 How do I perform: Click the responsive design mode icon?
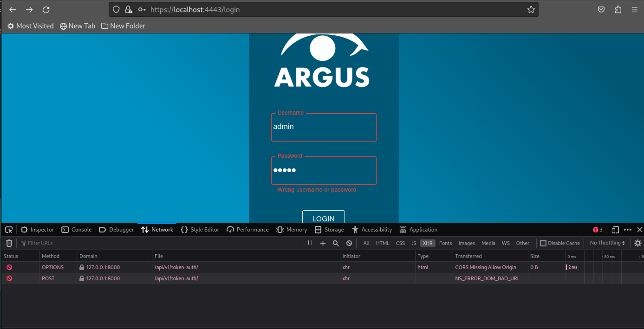click(615, 229)
